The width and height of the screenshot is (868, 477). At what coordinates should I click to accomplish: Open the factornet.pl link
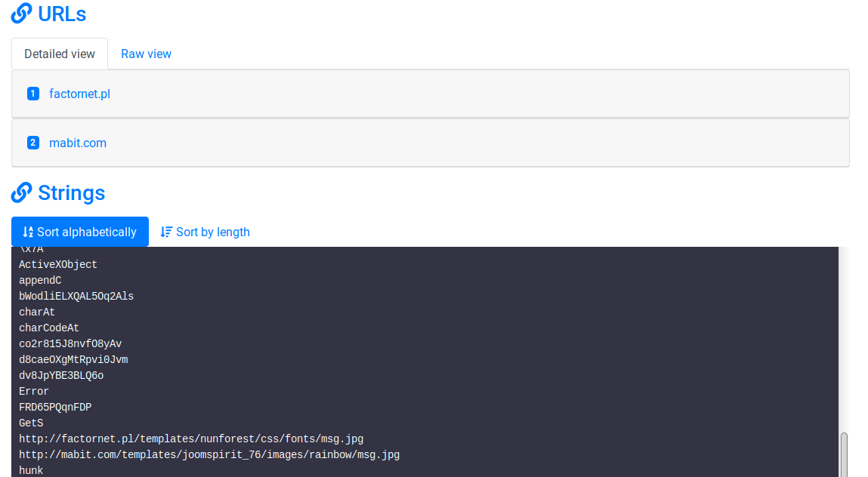(80, 94)
